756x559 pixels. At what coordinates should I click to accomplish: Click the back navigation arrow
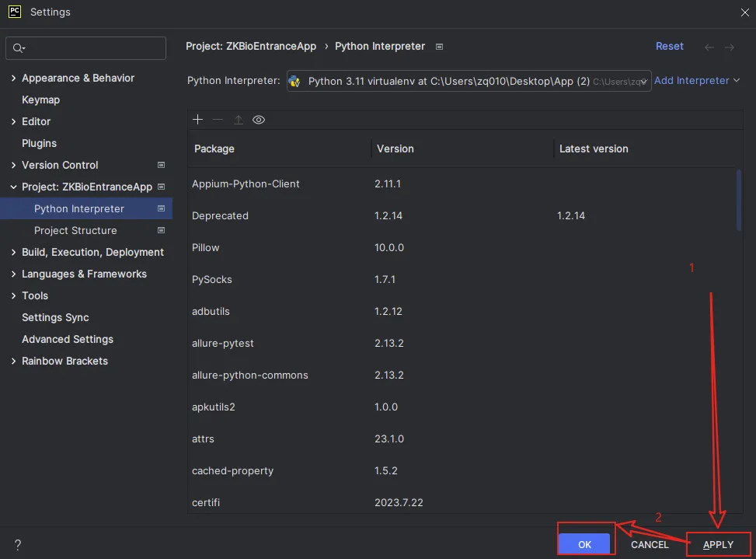tap(709, 47)
